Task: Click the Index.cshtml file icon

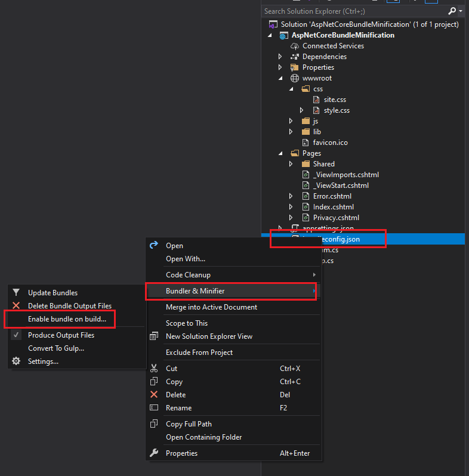Action: (306, 207)
